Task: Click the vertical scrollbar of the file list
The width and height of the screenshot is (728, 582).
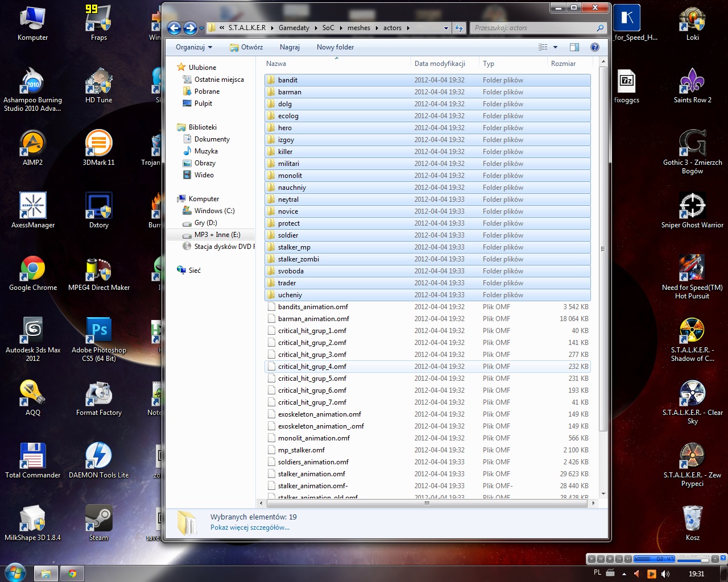Action: [x=603, y=250]
